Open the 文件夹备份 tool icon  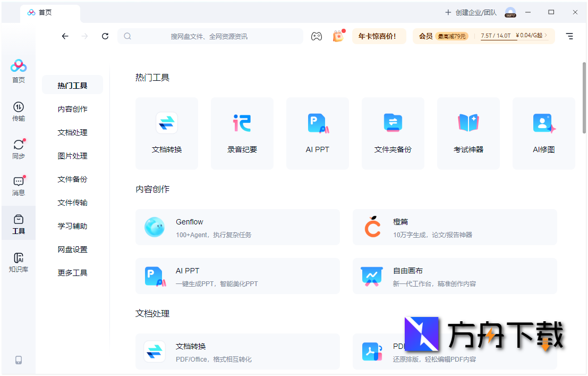coord(393,133)
